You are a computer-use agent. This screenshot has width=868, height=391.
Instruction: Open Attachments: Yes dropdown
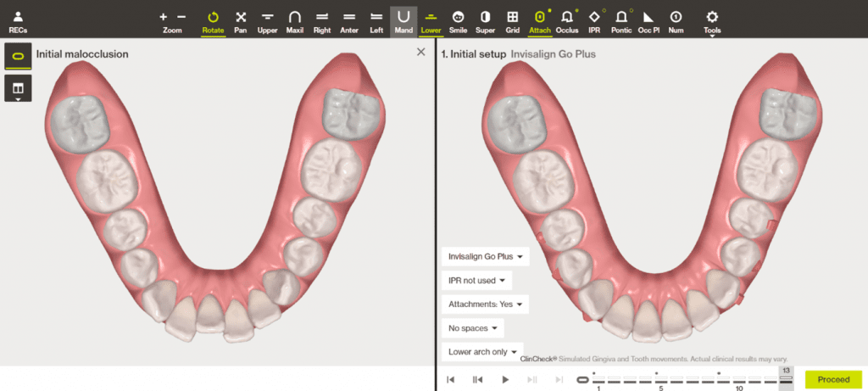(486, 304)
